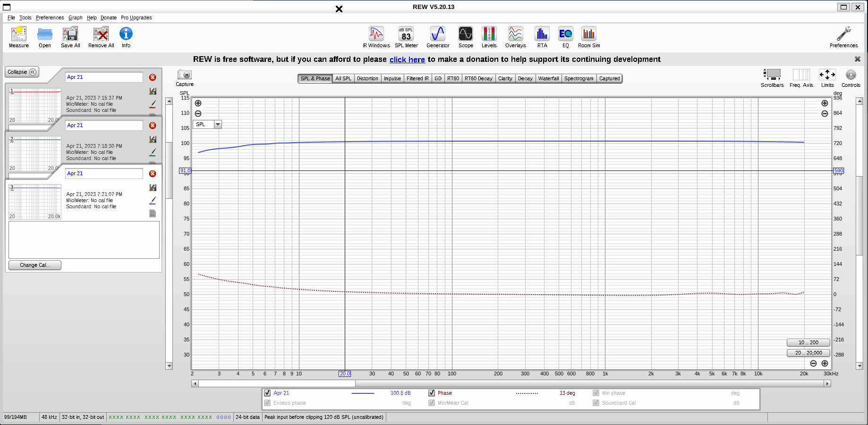868x425 pixels.
Task: Open the Pro Upgrades menu
Action: coord(136,17)
